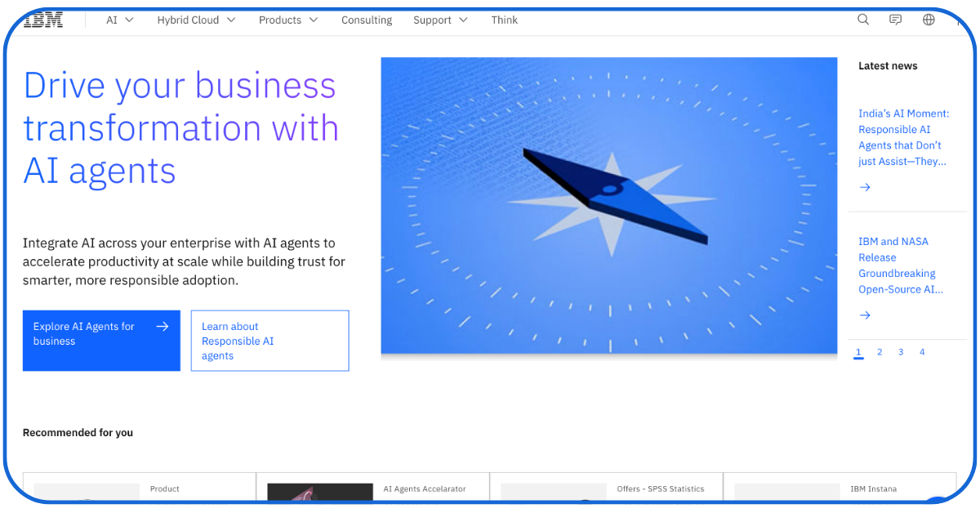Open IBM and NASA Release news link

coord(900,265)
